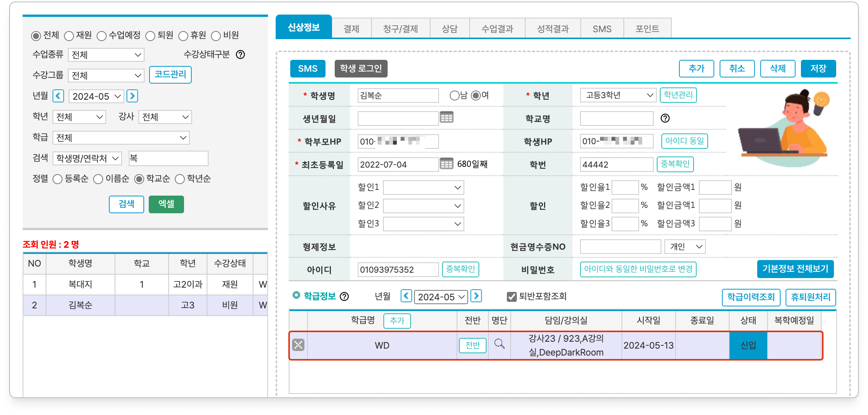Click the roster magnifier icon in WD row
The height and width of the screenshot is (415, 868).
click(499, 344)
